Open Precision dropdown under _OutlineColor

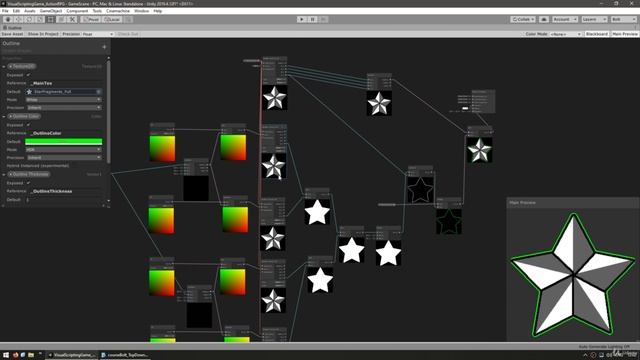(63, 158)
